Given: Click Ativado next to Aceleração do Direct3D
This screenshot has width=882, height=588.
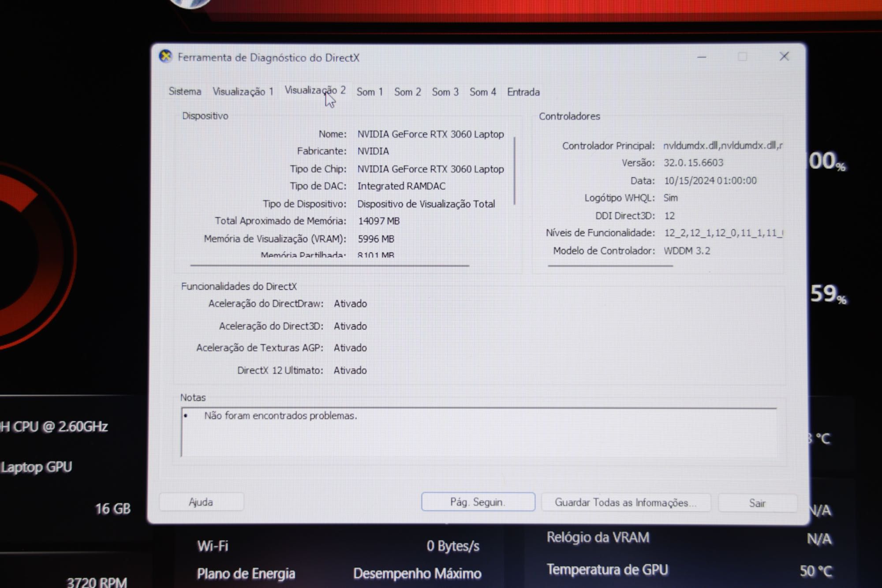Looking at the screenshot, I should click(x=350, y=326).
